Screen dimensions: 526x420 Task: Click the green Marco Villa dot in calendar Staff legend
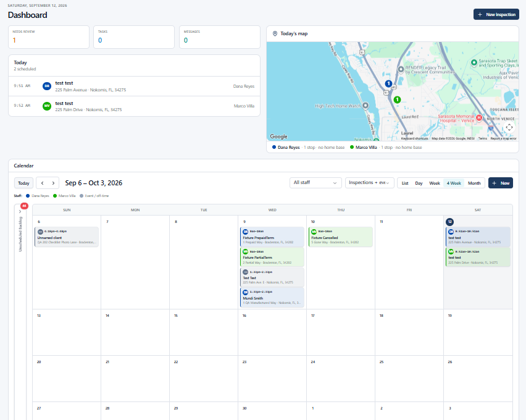coord(55,196)
